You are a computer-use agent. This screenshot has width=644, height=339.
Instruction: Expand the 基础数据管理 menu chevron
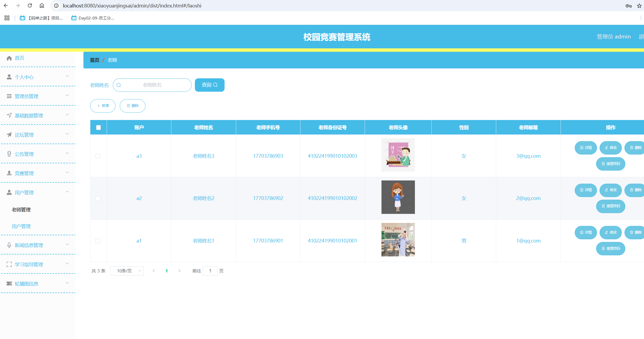[x=67, y=115]
